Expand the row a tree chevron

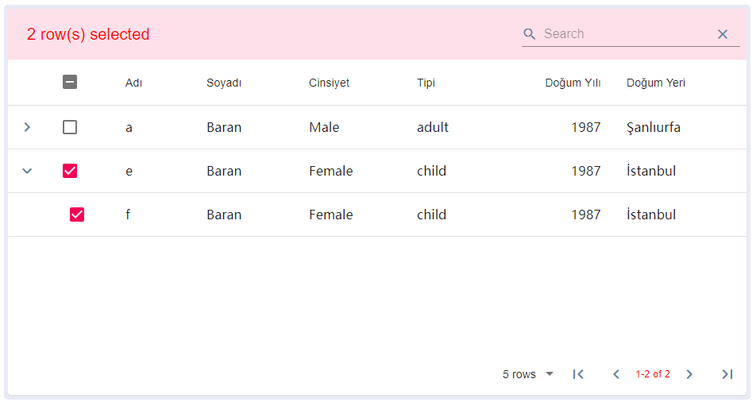[x=27, y=127]
